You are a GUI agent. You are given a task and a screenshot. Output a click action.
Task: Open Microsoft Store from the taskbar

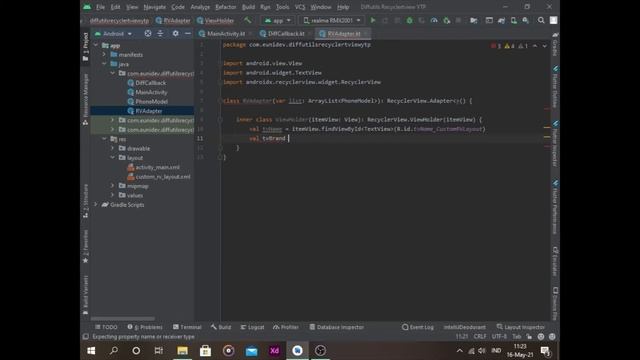tap(205, 351)
